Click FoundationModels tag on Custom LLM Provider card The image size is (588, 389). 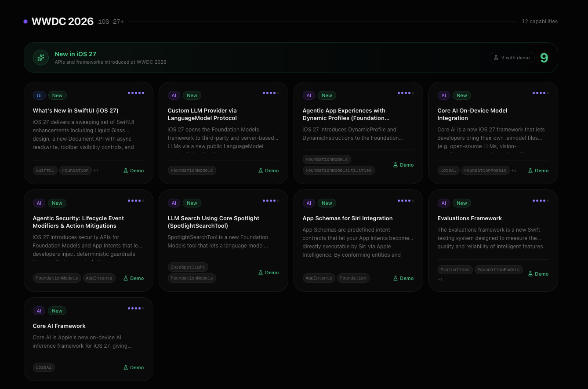[x=192, y=171]
